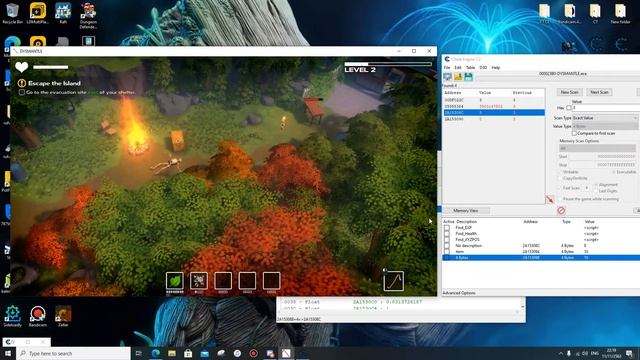
Task: Open Microsoft Store from taskbar
Action: (188, 353)
